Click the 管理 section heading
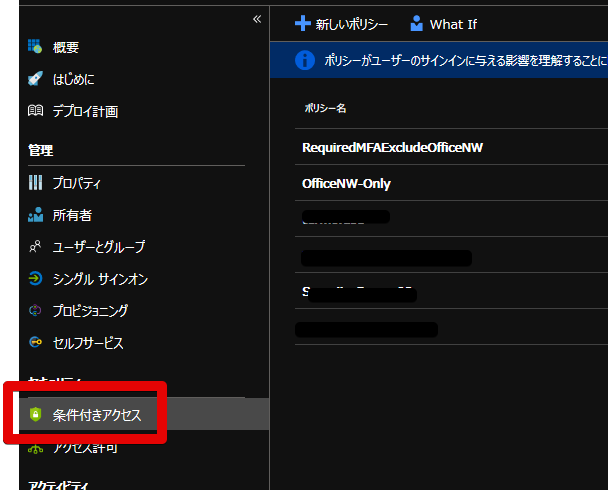This screenshot has width=608, height=490. tap(40, 150)
